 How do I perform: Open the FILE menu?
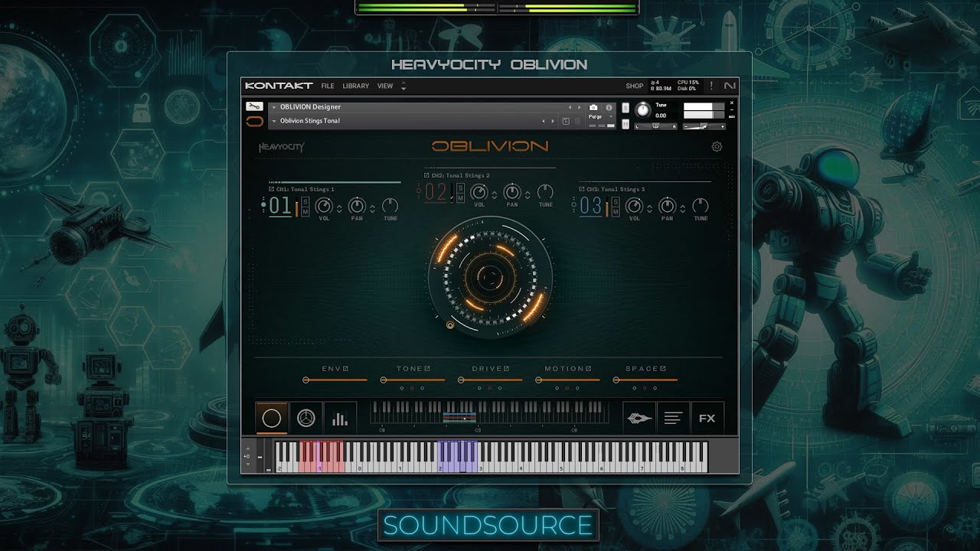[x=328, y=86]
